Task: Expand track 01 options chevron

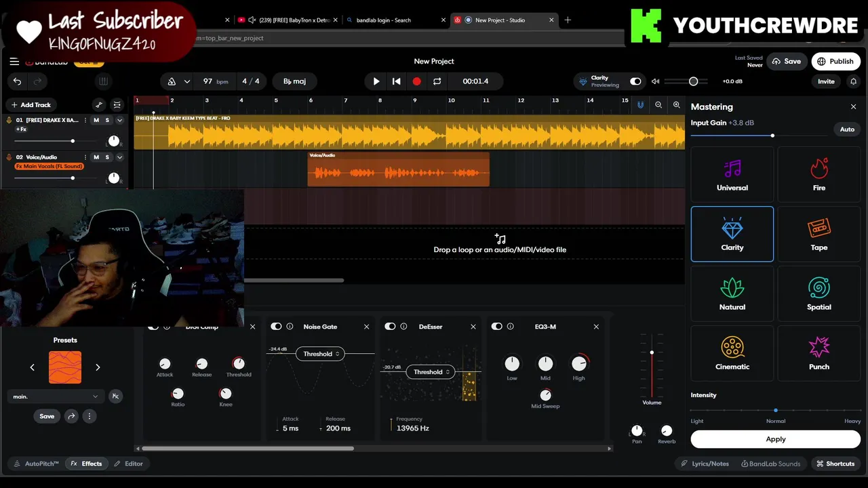Action: pyautogui.click(x=119, y=121)
